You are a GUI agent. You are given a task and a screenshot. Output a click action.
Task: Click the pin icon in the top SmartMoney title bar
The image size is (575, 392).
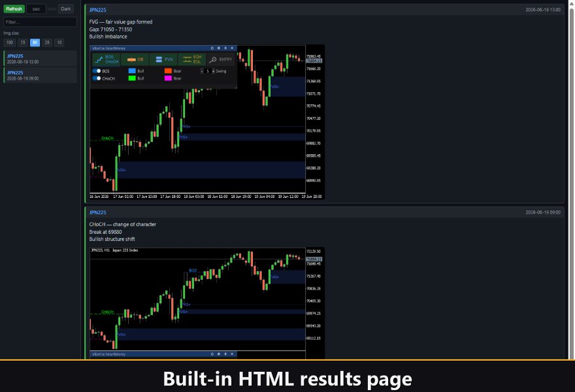click(x=225, y=48)
